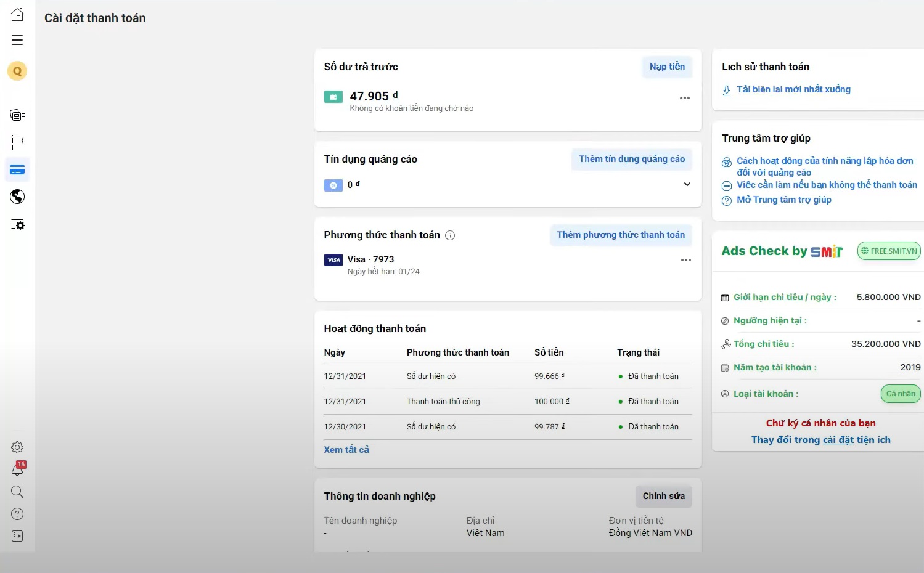
Task: Open Xem tất cả payment activity link
Action: click(x=346, y=450)
